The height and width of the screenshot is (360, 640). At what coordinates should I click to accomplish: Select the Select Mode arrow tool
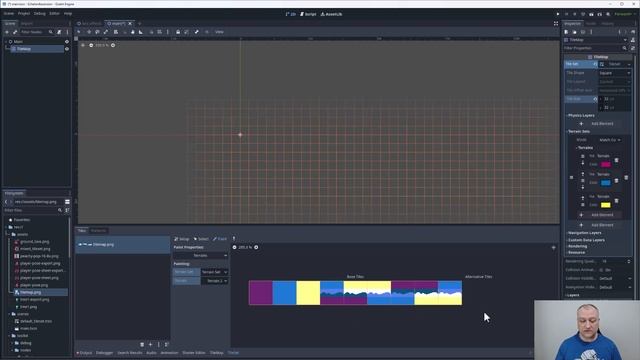click(x=79, y=32)
